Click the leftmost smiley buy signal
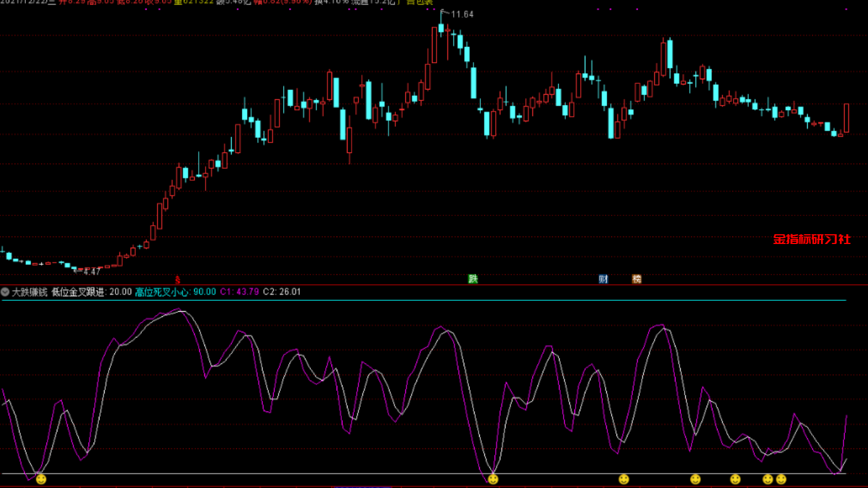The height and width of the screenshot is (488, 868). tap(41, 479)
